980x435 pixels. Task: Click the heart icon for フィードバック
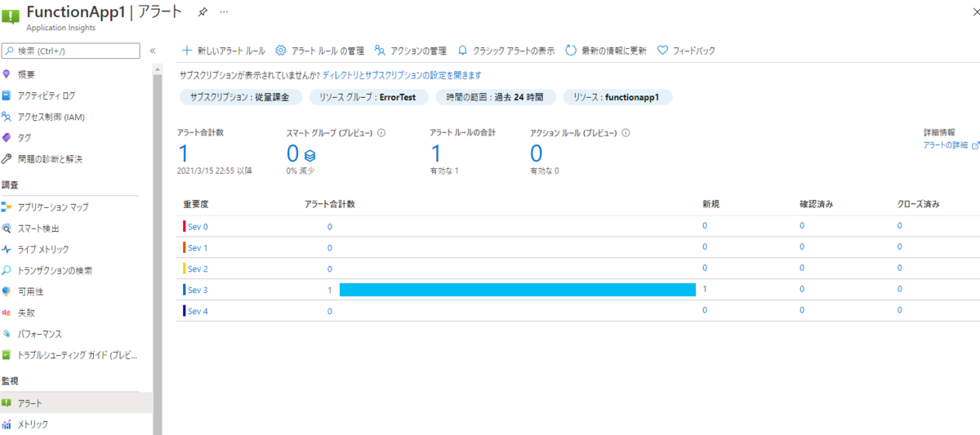pyautogui.click(x=662, y=51)
